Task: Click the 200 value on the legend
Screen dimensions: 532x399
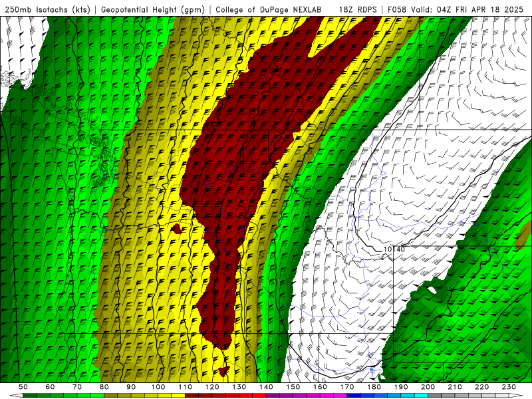Action: 428,387
